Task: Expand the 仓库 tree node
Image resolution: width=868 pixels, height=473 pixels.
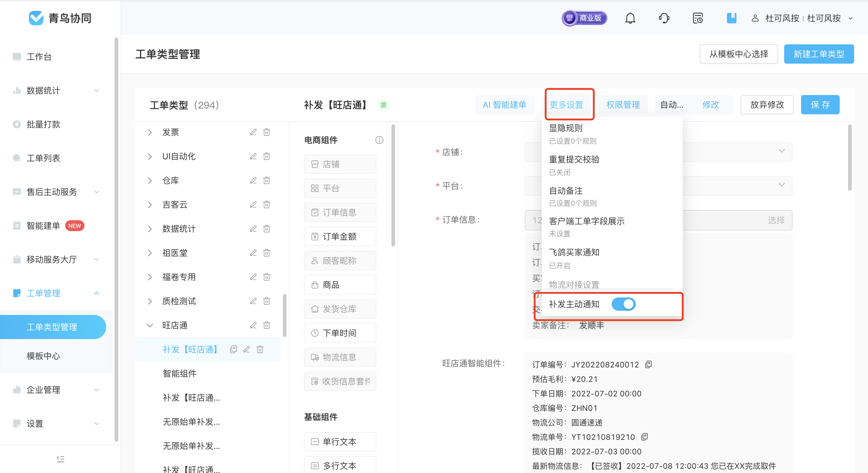Action: click(x=150, y=181)
